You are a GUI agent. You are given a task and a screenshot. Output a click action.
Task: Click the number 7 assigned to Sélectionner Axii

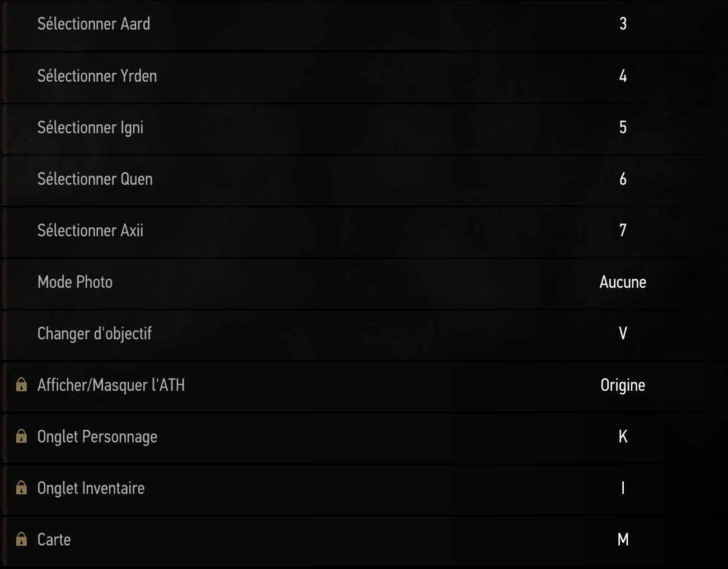coord(622,231)
